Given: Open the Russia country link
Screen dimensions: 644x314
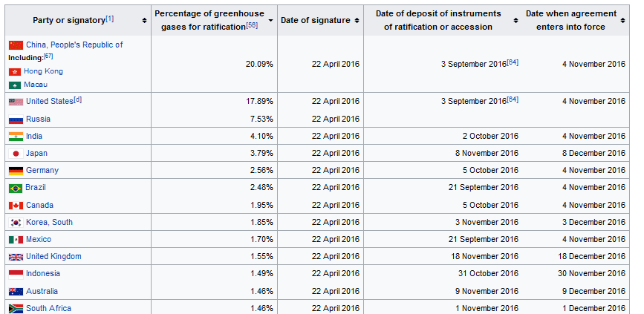Looking at the screenshot, I should click(38, 119).
